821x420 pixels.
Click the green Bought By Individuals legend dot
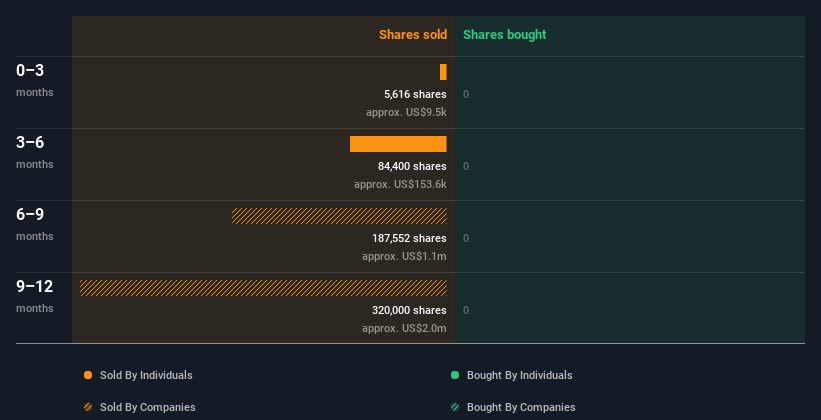tap(455, 375)
